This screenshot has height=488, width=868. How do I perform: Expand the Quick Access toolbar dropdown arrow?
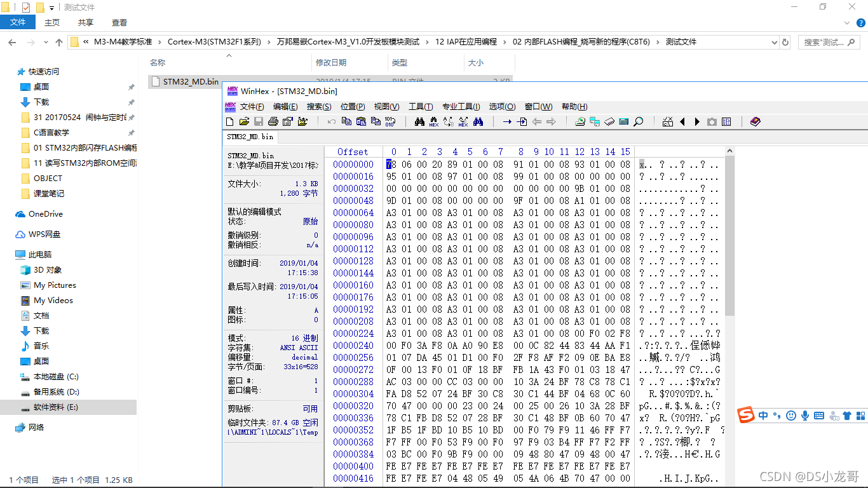(x=51, y=8)
